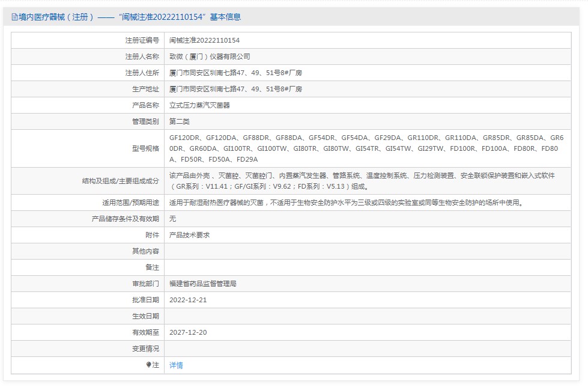Open the 详情 details link
This screenshot has height=390, width=588.
tap(176, 365)
